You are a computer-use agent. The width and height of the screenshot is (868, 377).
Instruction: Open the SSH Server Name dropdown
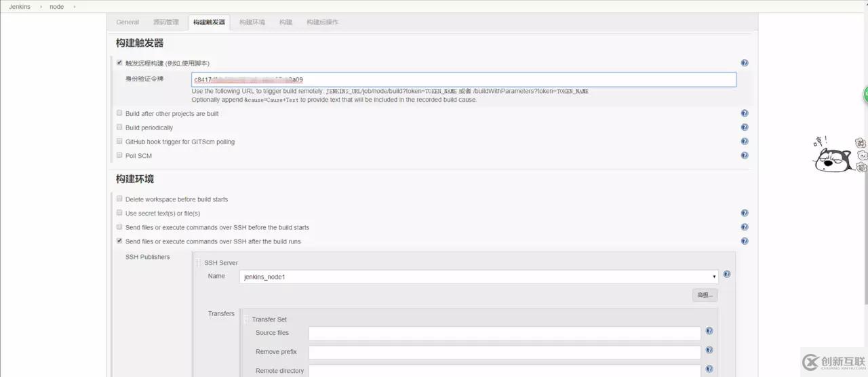tap(479, 277)
